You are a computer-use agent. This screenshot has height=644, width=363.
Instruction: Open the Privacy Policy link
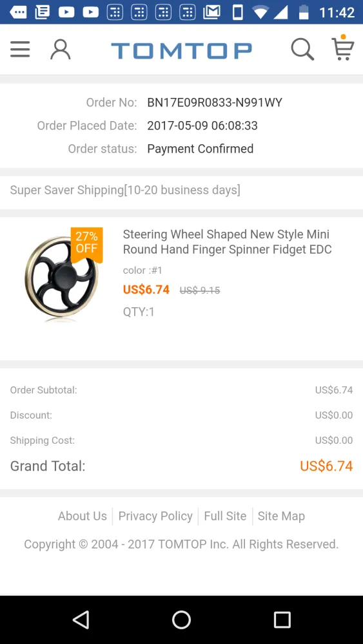[155, 516]
